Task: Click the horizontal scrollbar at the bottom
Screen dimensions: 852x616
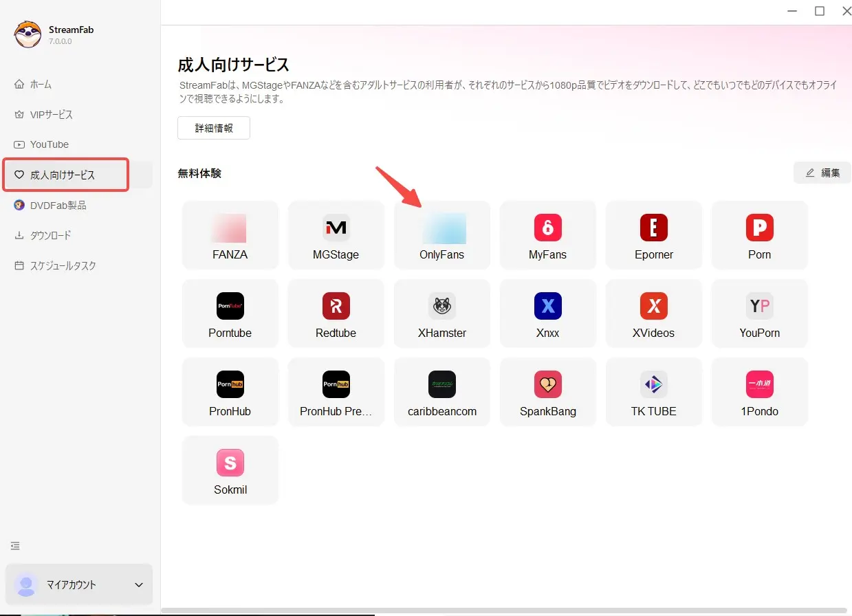Action: pos(503,610)
